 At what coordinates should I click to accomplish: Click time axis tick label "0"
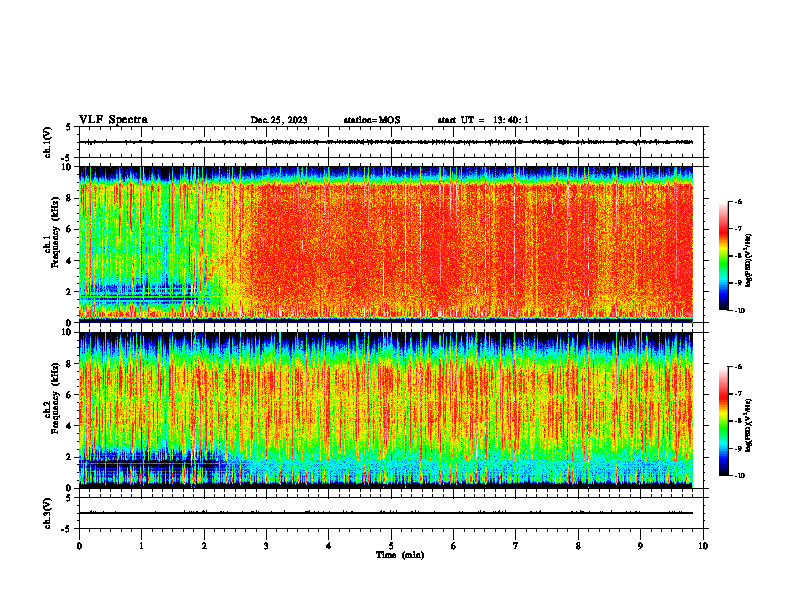[79, 546]
